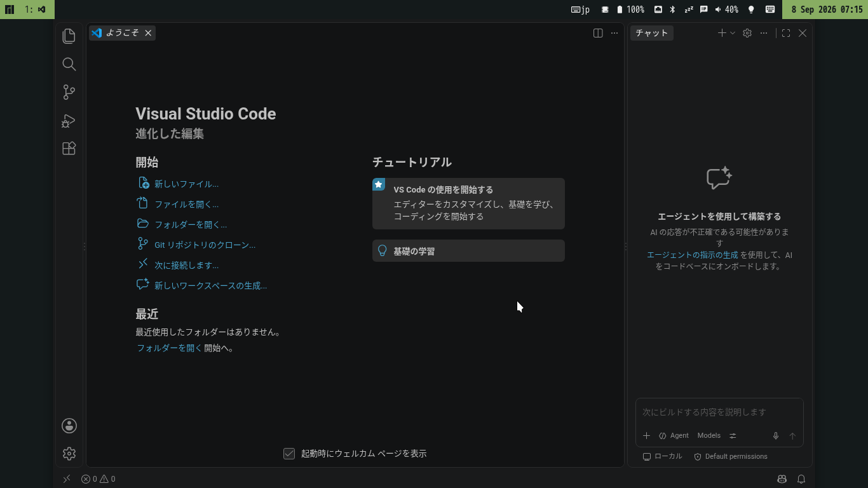This screenshot has width=868, height=488.
Task: Open the Agent mode dropdown
Action: (x=674, y=436)
